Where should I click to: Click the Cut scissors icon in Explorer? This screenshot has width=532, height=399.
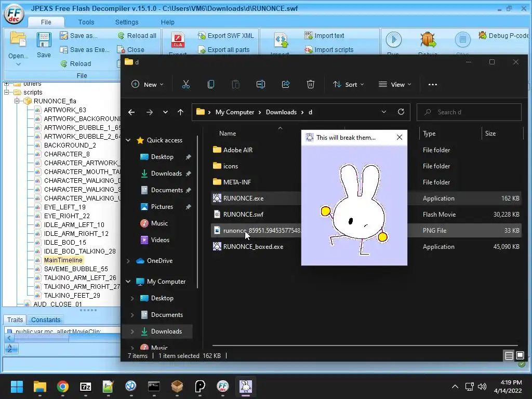(x=186, y=85)
